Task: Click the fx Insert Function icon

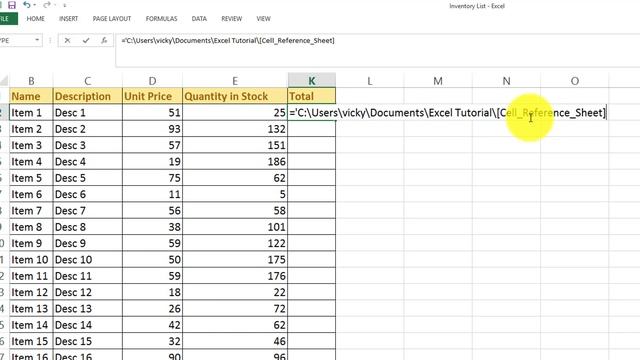Action: pos(104,40)
